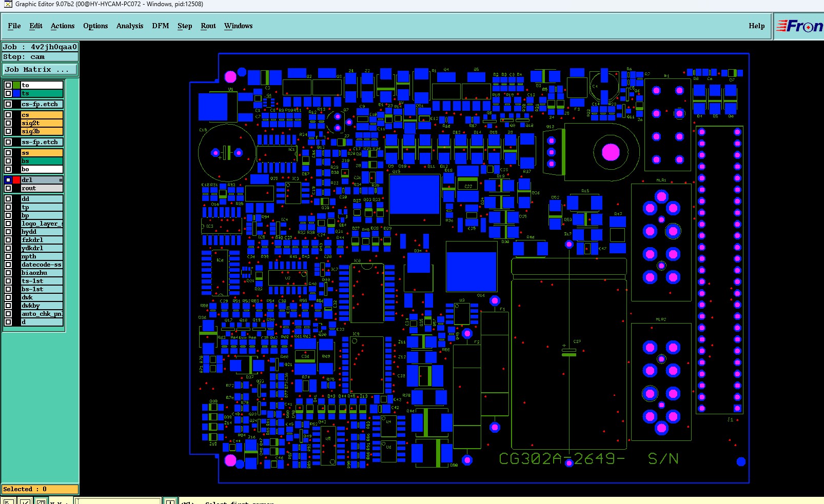Open the Actions menu
This screenshot has height=504, width=824.
click(x=63, y=26)
